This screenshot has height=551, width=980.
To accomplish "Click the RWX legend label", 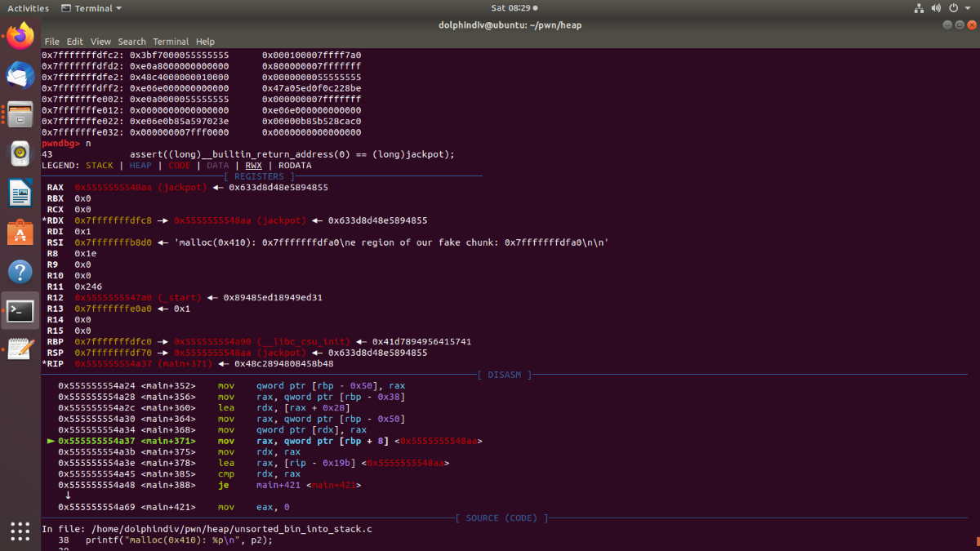I will [x=254, y=166].
